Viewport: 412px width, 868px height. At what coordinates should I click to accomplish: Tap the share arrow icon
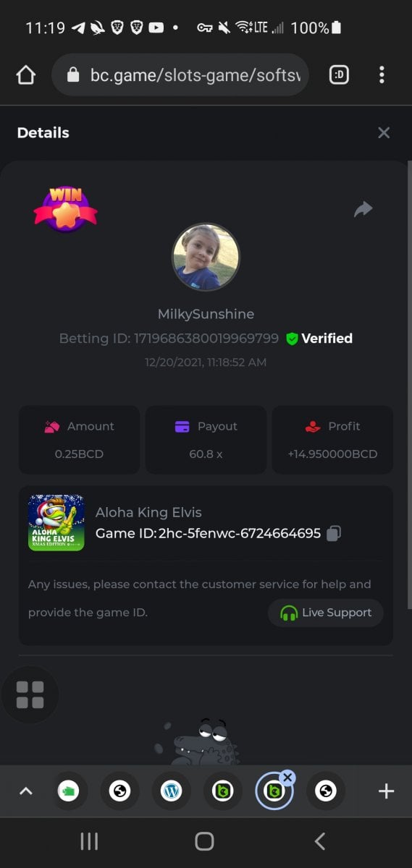pyautogui.click(x=363, y=210)
